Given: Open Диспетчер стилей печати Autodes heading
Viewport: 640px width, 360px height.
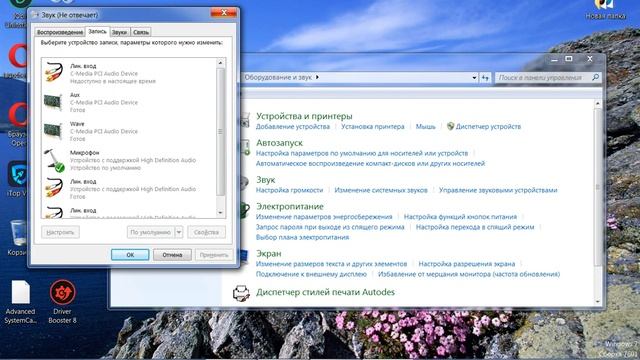Looking at the screenshot, I should coord(325,292).
